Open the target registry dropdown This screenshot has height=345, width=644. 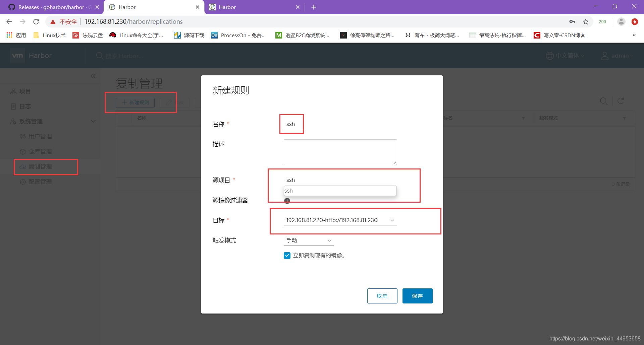coord(340,220)
